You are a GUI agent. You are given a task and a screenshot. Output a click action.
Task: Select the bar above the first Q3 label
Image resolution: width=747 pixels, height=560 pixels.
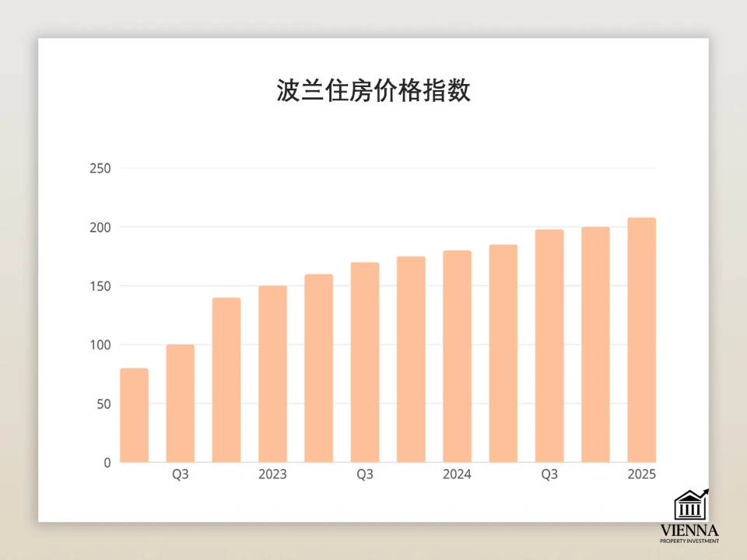(x=179, y=404)
